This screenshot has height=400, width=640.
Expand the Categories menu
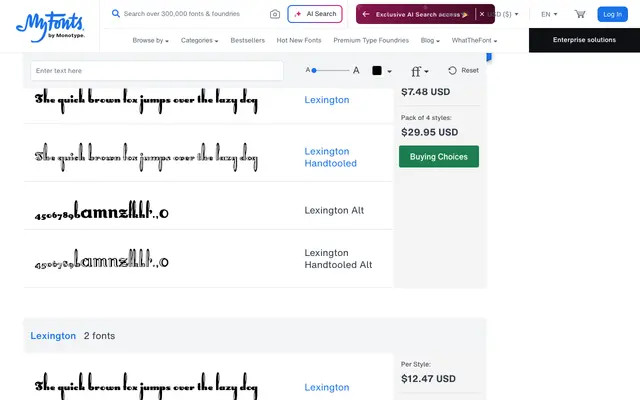point(199,40)
